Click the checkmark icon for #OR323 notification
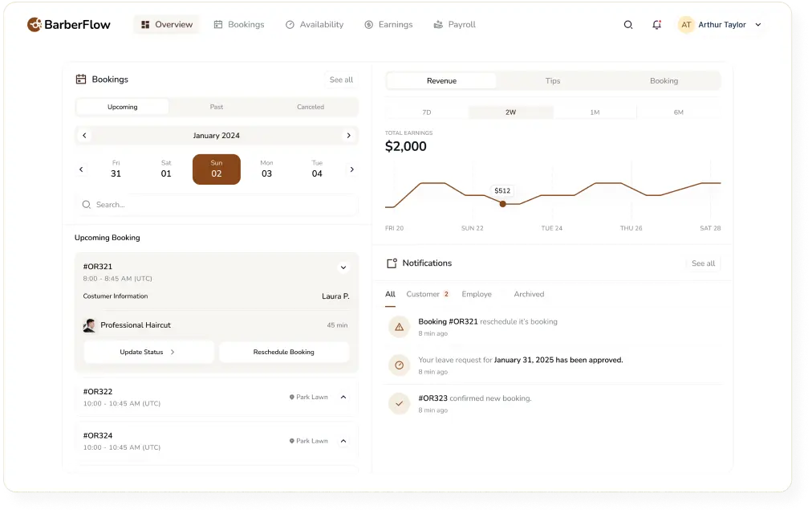This screenshot has height=514, width=812. coord(399,403)
